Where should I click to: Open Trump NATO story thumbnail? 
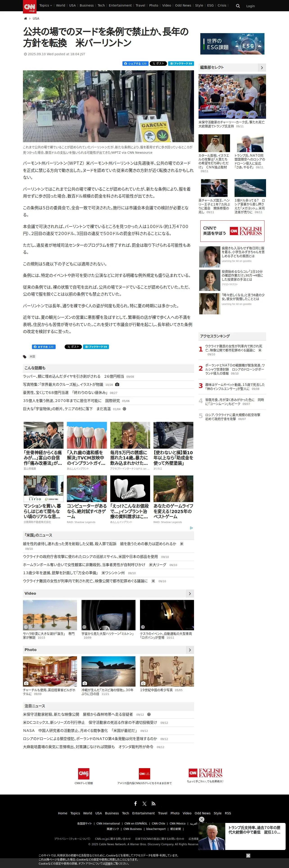point(250,143)
